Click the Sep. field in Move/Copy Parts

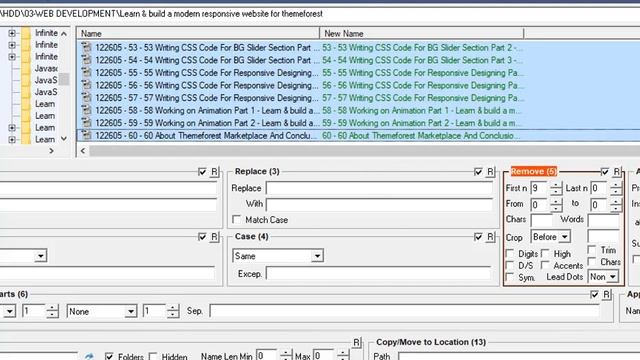coord(404,311)
